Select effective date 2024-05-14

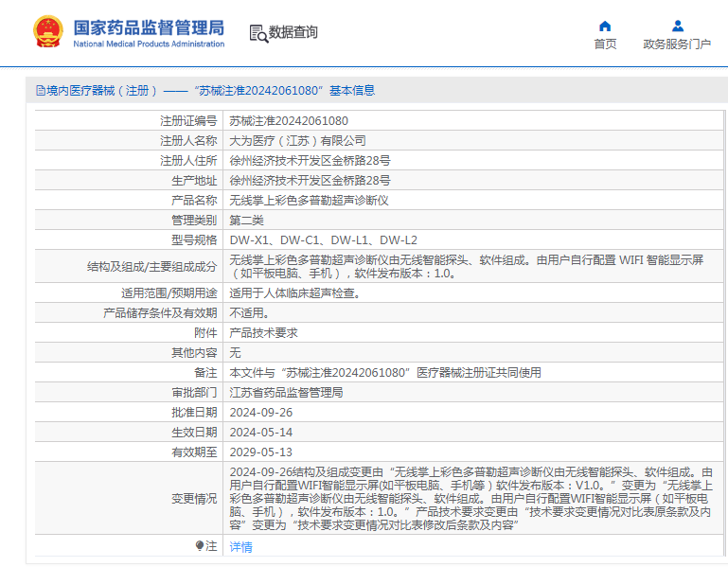pyautogui.click(x=261, y=433)
